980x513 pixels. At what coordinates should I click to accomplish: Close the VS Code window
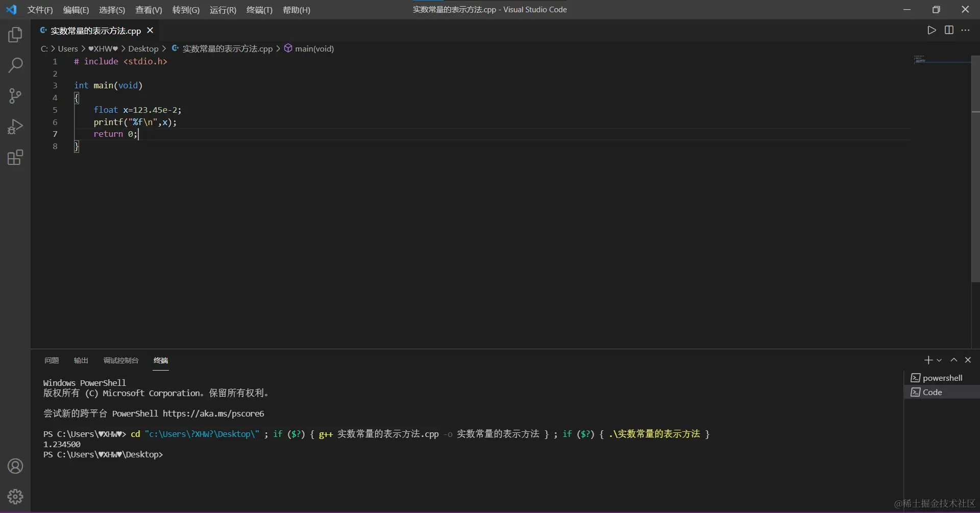coord(965,10)
